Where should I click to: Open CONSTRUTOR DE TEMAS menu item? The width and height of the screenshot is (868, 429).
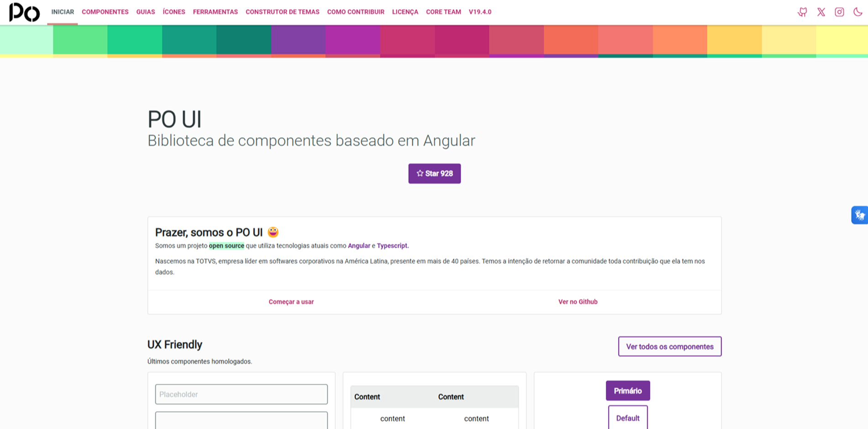(282, 12)
